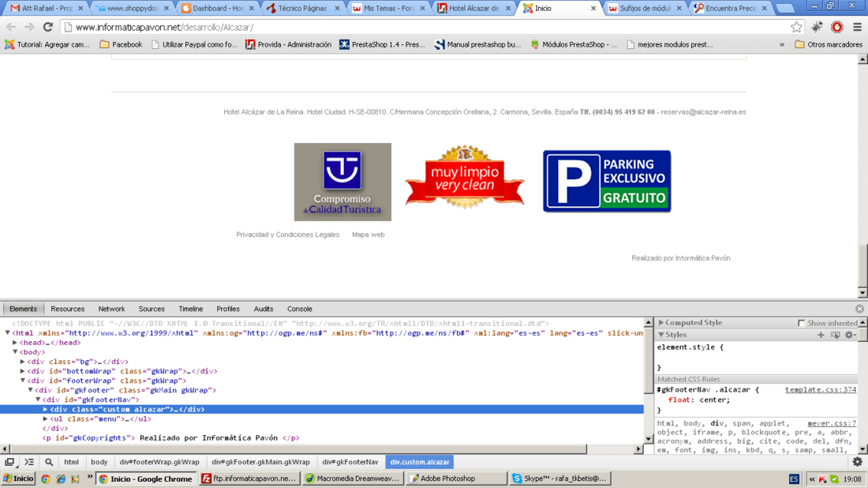Switch to Macromedia Dreamweaver in taskbar

pos(352,479)
